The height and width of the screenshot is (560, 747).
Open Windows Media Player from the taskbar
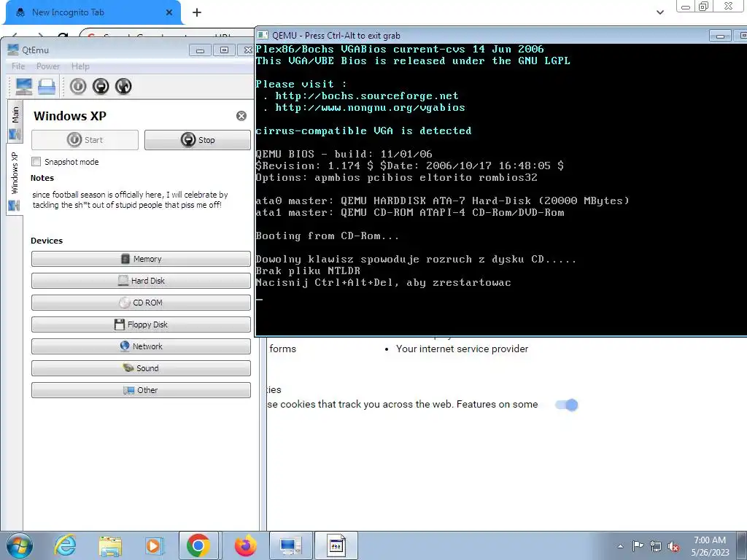click(x=154, y=545)
